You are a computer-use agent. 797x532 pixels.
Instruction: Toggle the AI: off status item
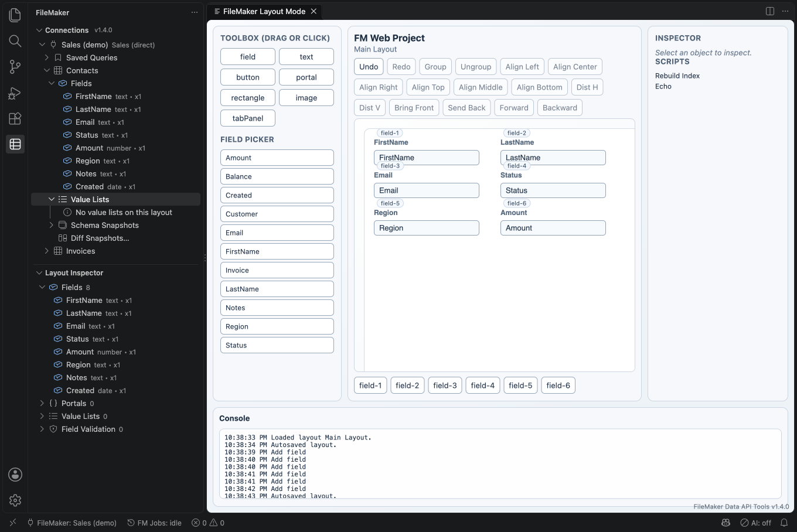coord(755,523)
